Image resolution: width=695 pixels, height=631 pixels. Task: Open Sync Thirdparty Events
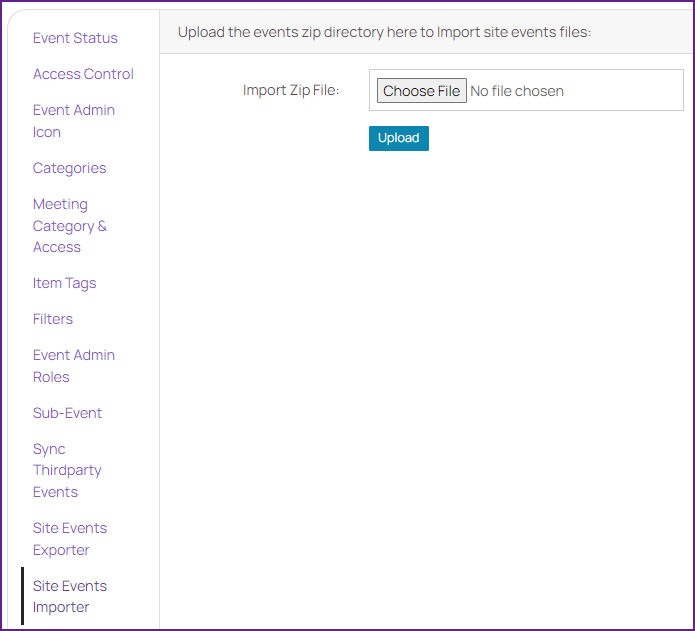[67, 471]
